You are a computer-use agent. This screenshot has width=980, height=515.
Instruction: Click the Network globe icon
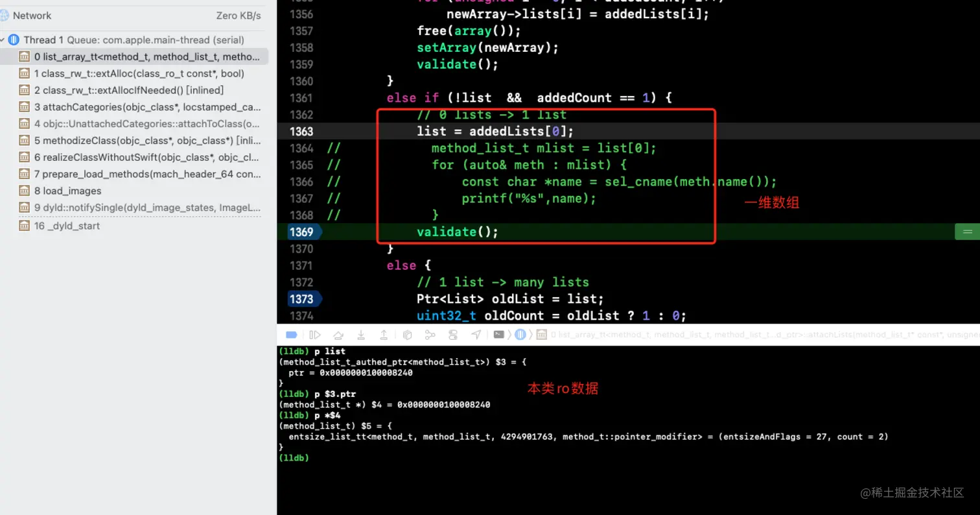(x=4, y=16)
